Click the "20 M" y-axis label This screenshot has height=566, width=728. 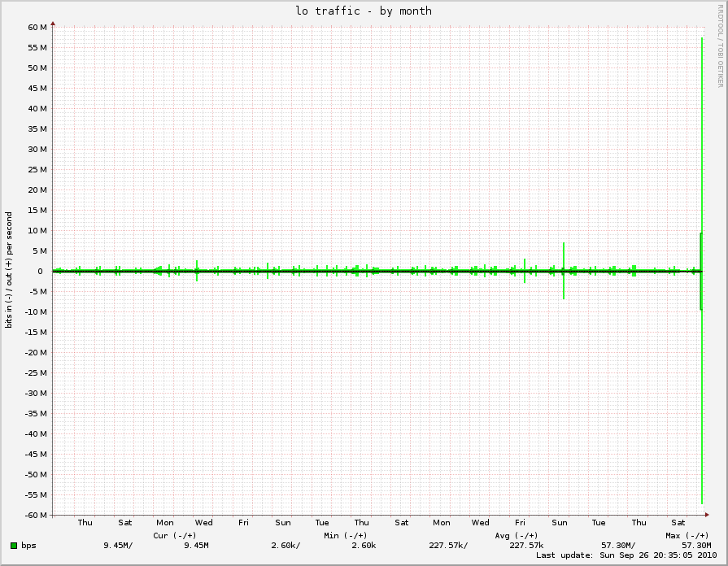(x=37, y=190)
